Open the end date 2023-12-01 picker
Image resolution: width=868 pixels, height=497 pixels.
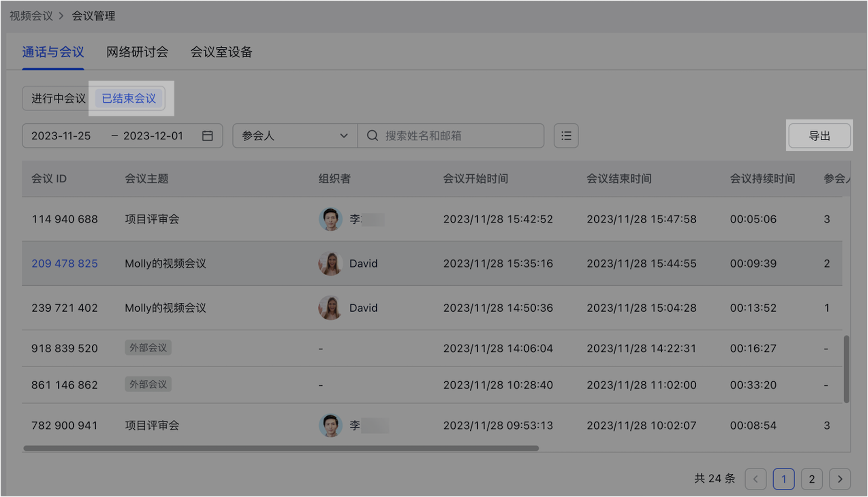click(153, 136)
